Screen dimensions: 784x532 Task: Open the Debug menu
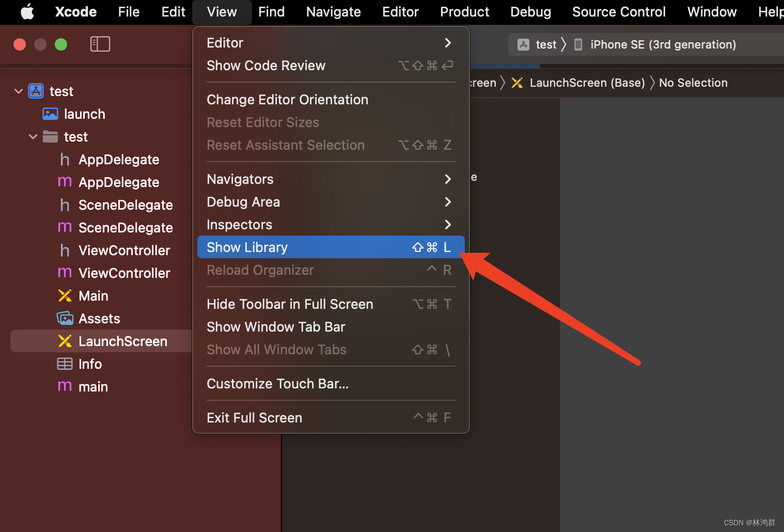pyautogui.click(x=530, y=12)
